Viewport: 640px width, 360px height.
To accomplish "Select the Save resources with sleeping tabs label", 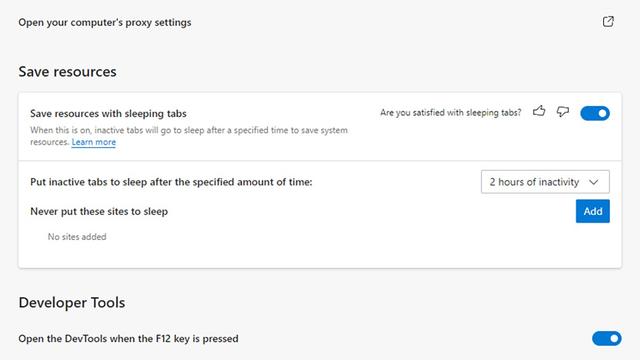I will point(108,113).
